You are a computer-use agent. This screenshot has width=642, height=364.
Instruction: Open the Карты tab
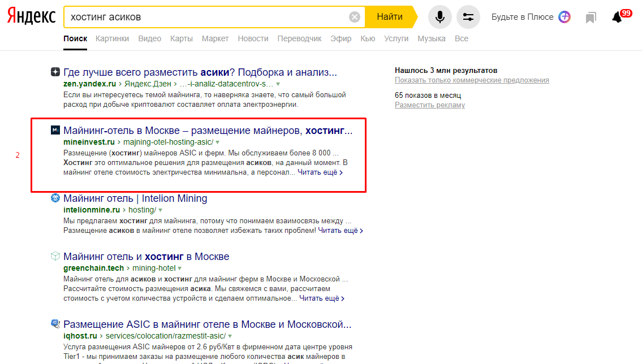[x=182, y=38]
